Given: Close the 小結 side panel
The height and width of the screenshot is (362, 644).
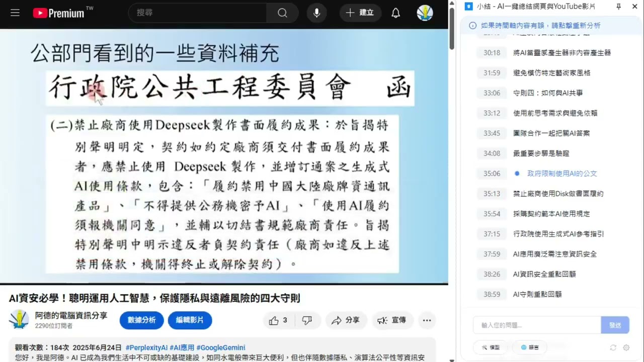Looking at the screenshot, I should [x=634, y=7].
